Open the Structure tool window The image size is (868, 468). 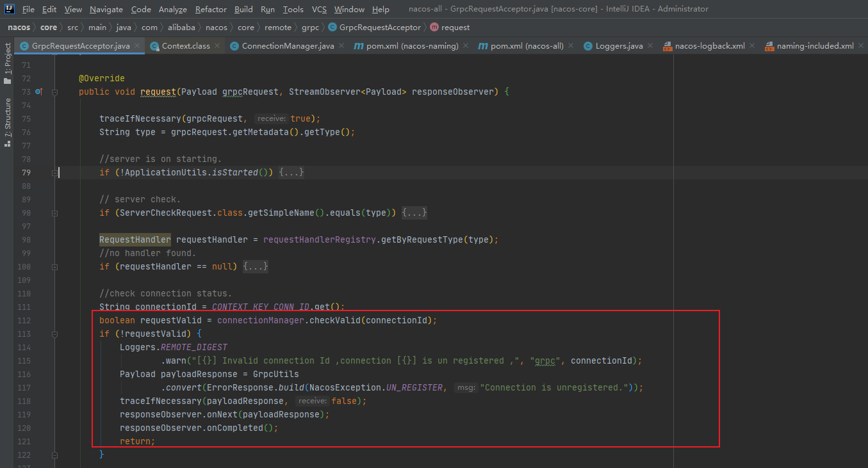pyautogui.click(x=8, y=122)
